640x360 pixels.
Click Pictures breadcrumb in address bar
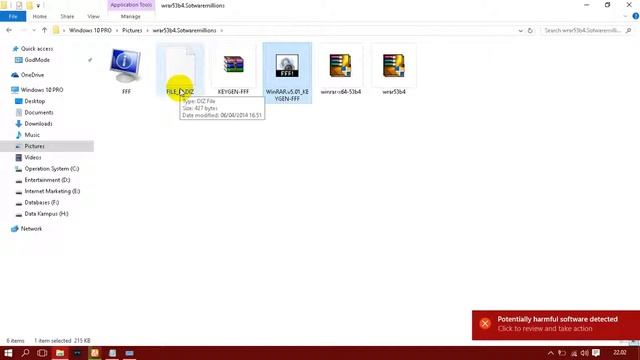pos(132,31)
